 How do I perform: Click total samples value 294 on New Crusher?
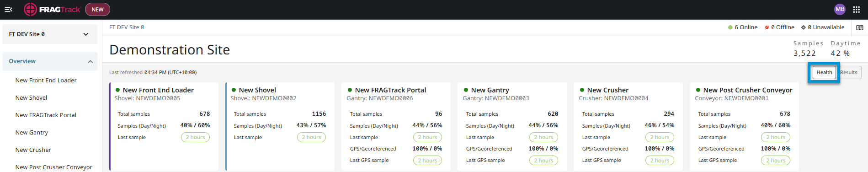click(x=669, y=114)
